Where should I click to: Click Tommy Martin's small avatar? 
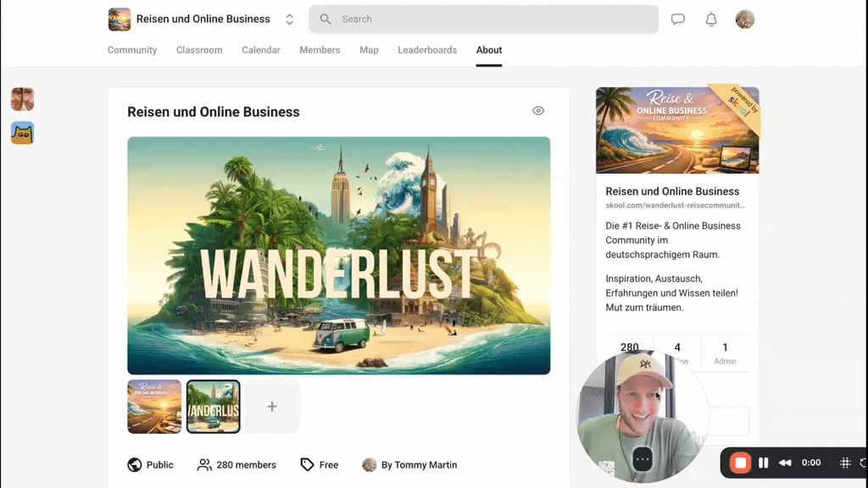tap(370, 465)
